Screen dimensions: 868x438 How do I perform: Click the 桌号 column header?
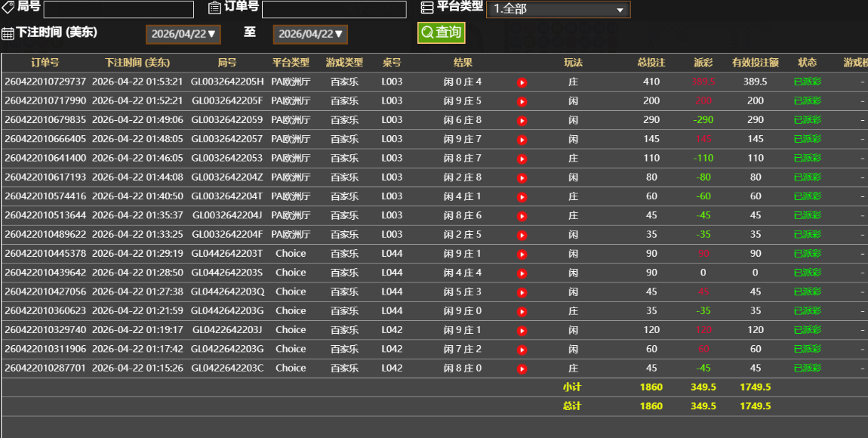click(392, 63)
